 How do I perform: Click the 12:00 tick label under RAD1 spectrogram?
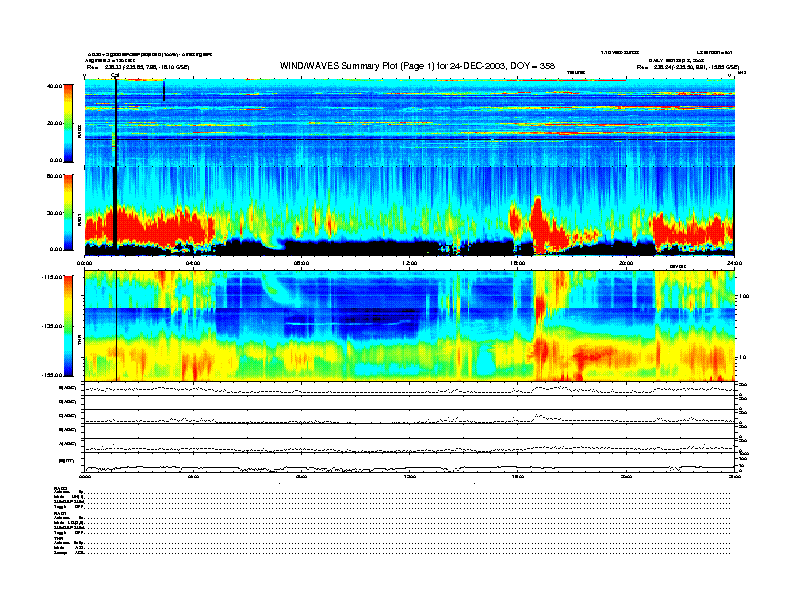click(410, 263)
